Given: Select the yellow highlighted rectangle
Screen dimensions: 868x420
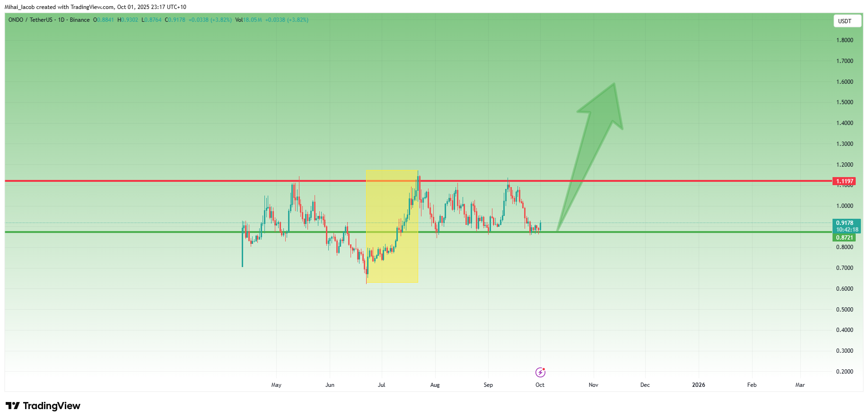Looking at the screenshot, I should (392, 256).
